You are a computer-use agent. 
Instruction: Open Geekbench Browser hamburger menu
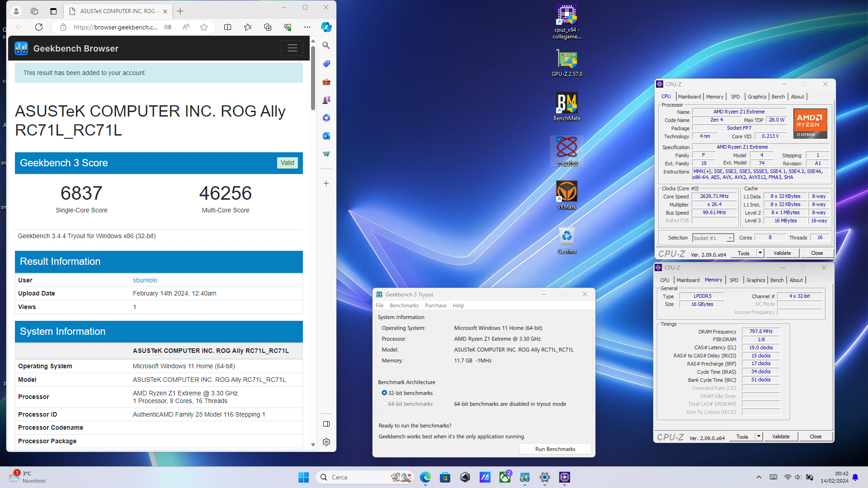[292, 48]
